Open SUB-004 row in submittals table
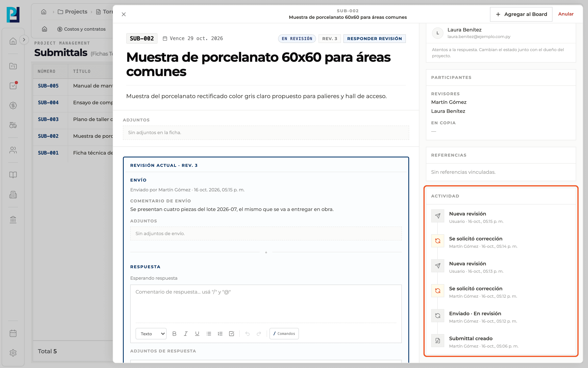This screenshot has height=368, width=588. (x=73, y=102)
